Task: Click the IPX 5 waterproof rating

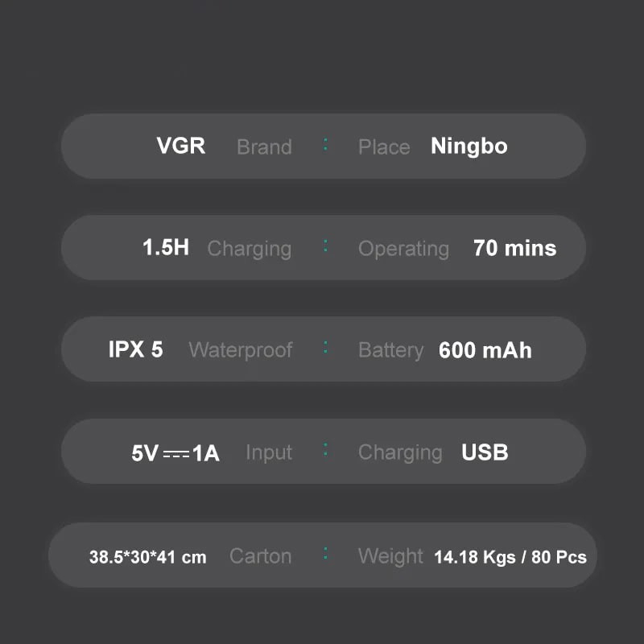Action: [135, 349]
